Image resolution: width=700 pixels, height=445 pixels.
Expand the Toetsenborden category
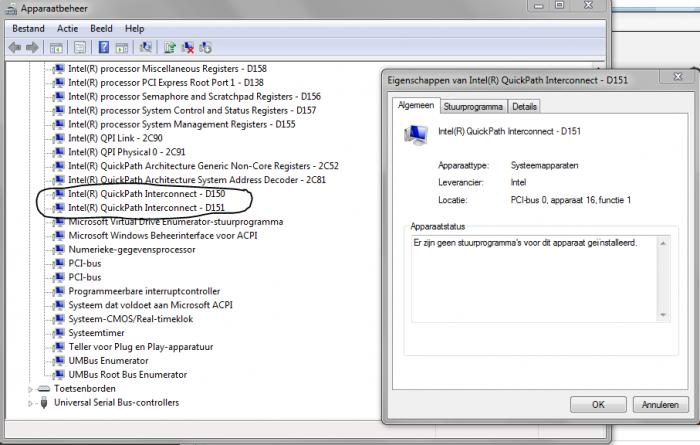[30, 389]
